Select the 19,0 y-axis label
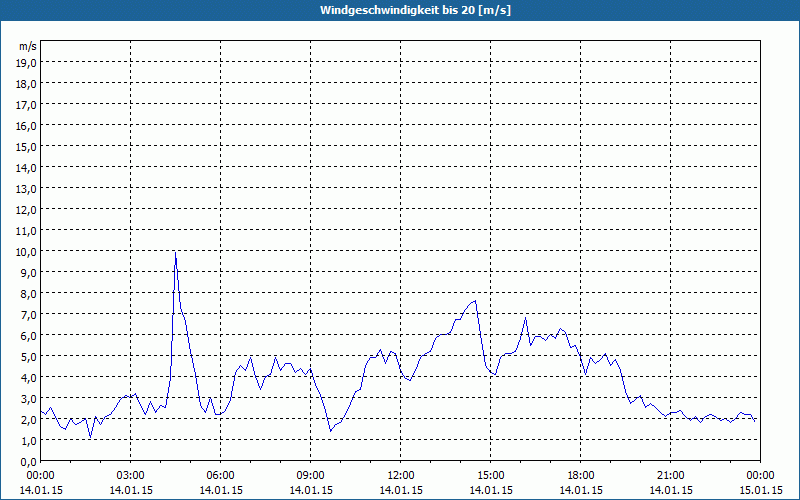Viewport: 800px width, 500px height. click(27, 63)
